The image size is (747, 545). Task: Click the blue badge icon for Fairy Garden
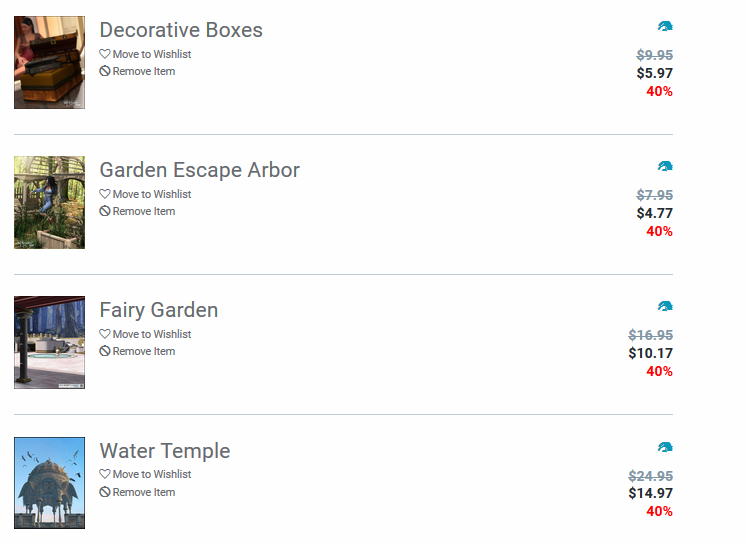665,306
